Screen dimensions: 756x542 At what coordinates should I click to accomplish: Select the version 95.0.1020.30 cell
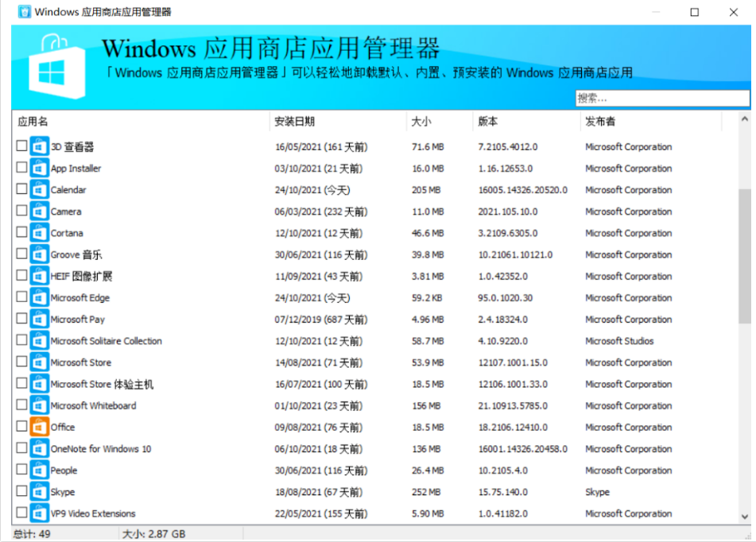click(505, 297)
